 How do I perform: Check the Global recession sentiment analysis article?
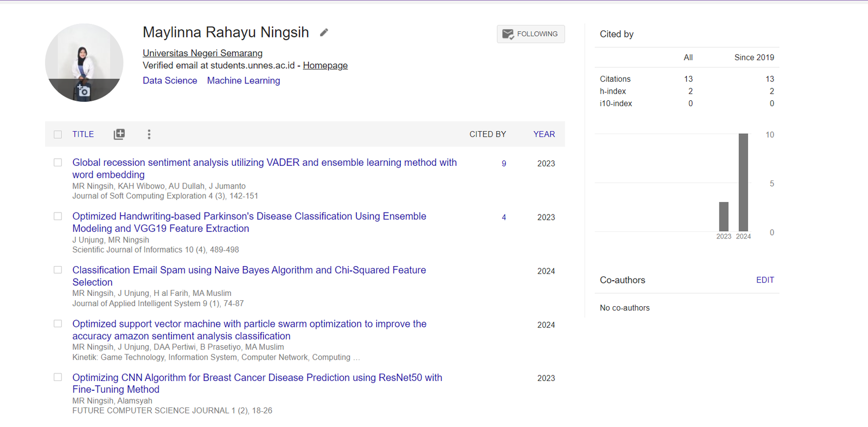coord(58,163)
